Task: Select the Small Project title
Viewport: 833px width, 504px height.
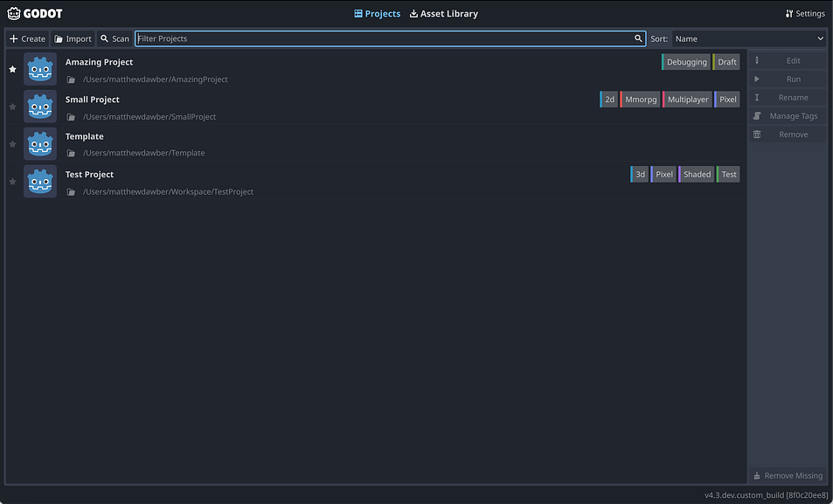Action: (x=93, y=100)
